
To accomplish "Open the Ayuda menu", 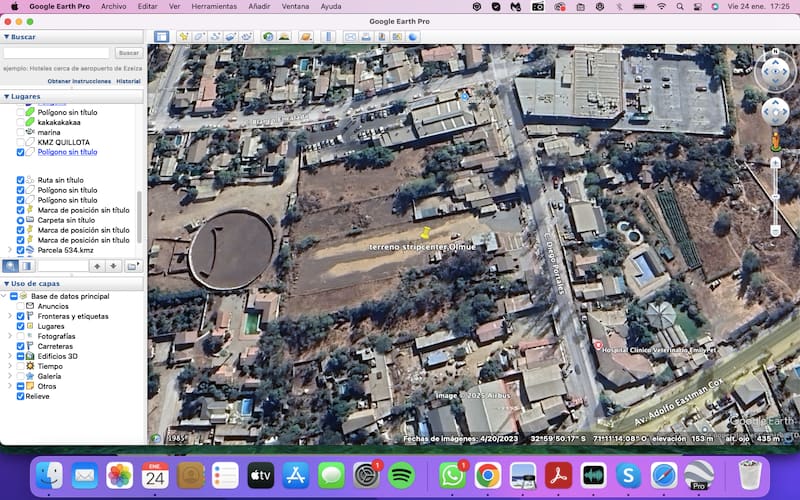I will (x=331, y=6).
